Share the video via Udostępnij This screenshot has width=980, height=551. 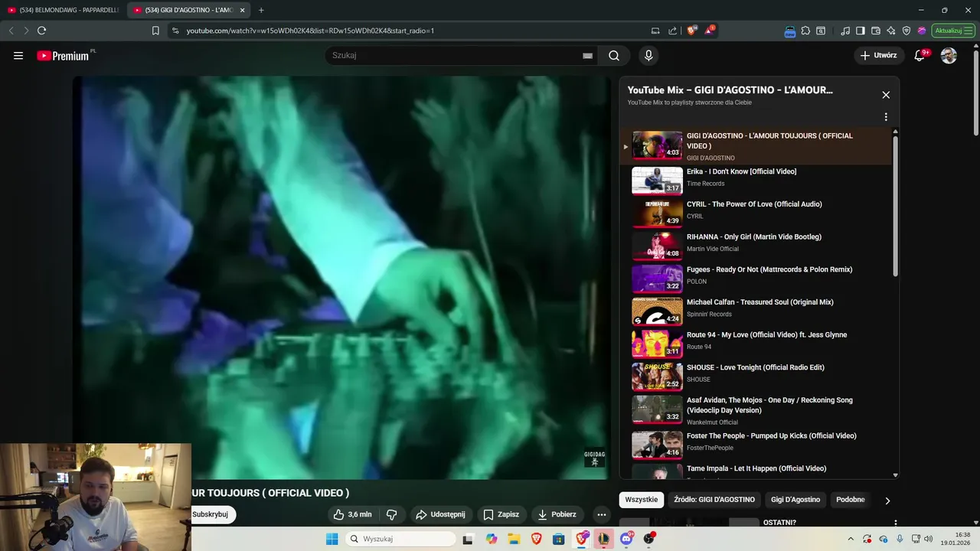coord(440,514)
